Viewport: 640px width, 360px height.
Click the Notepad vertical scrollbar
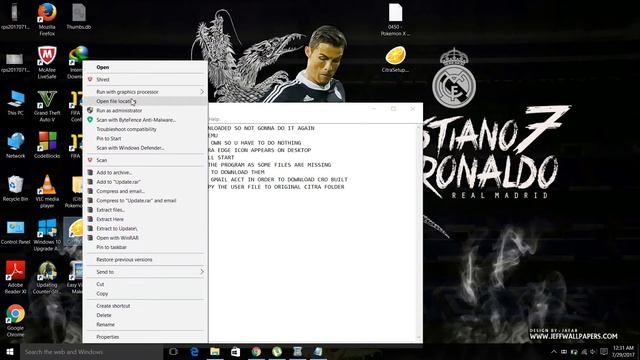418,233
